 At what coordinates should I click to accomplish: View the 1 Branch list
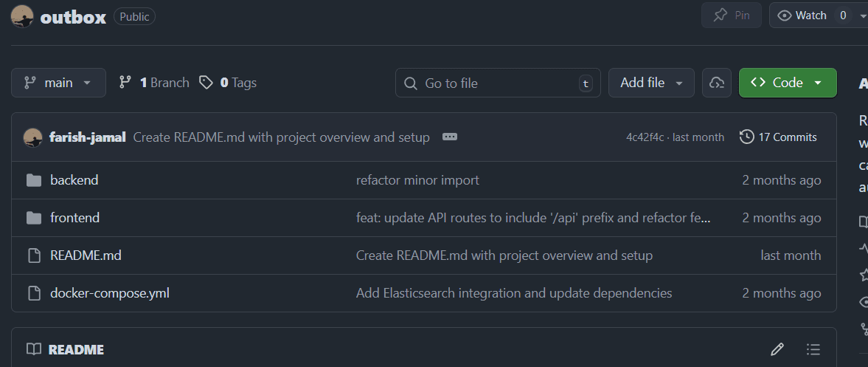tap(154, 83)
